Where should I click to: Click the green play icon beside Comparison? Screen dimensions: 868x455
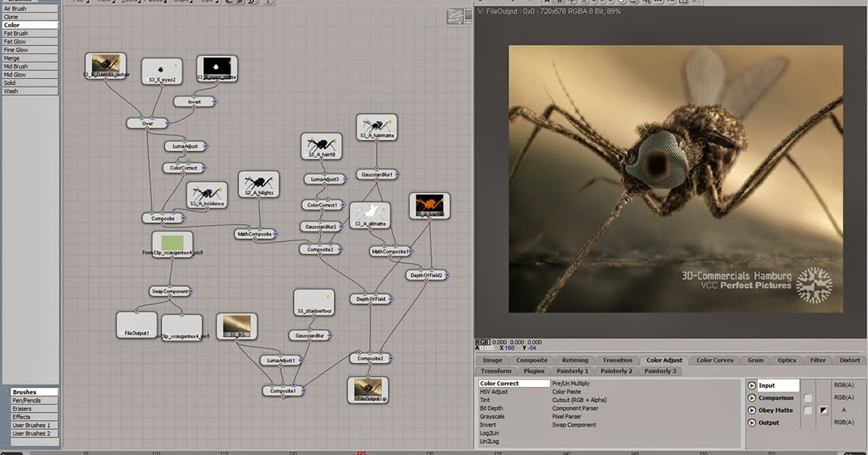click(x=752, y=398)
